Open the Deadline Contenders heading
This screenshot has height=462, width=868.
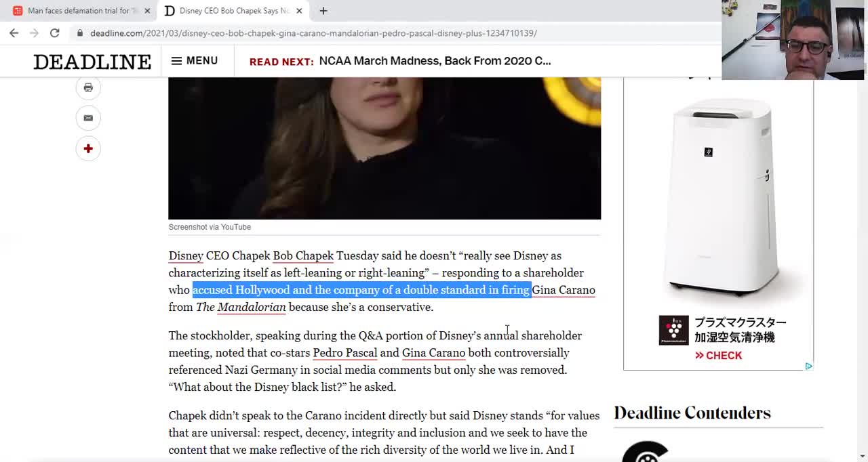click(x=692, y=413)
